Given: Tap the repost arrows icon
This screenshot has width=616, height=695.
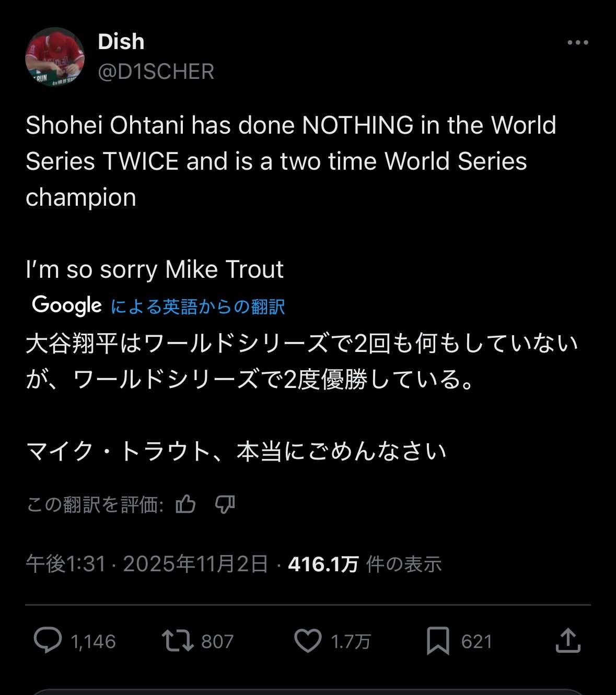Looking at the screenshot, I should coord(178,641).
